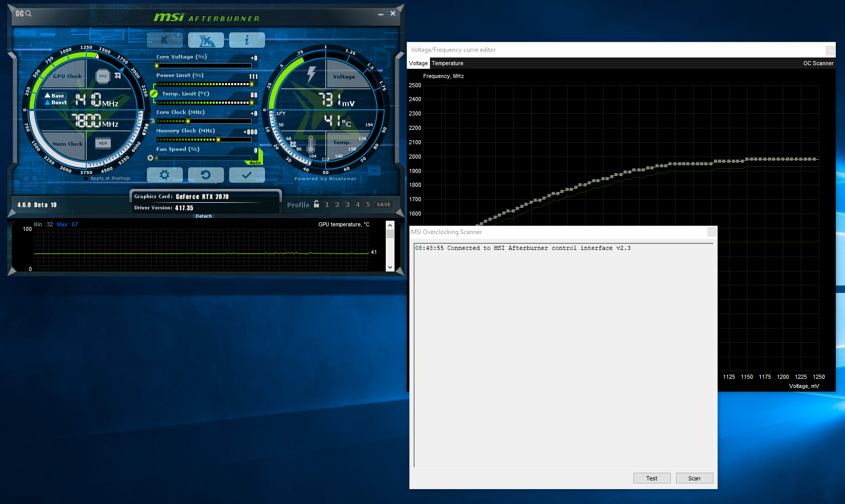Viewport: 845px width, 504px height.
Task: Click the small arrow icon inside temperature gauge
Action: point(293,144)
